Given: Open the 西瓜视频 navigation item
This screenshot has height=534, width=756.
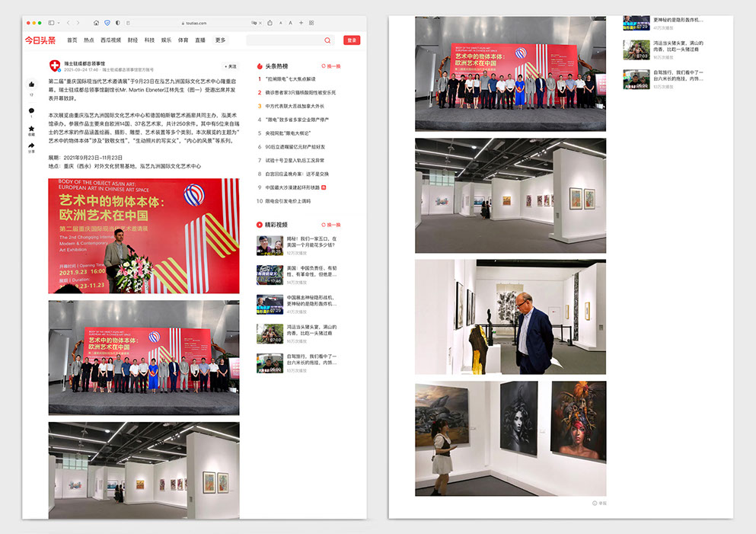Looking at the screenshot, I should pos(110,40).
